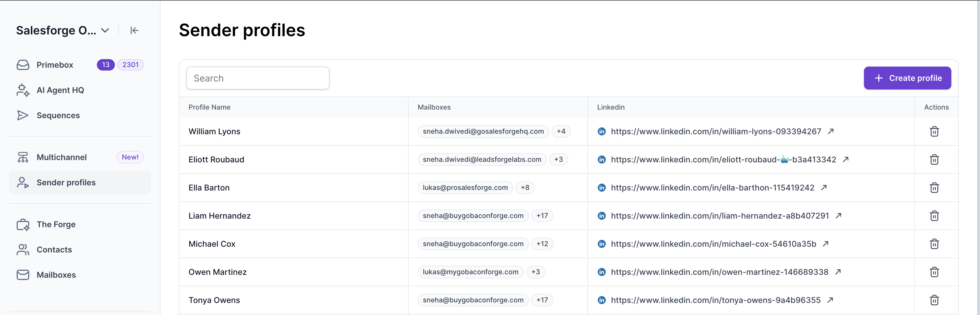Viewport: 980px width, 315px height.
Task: Delete the Owen Martinez profile
Action: click(x=934, y=272)
